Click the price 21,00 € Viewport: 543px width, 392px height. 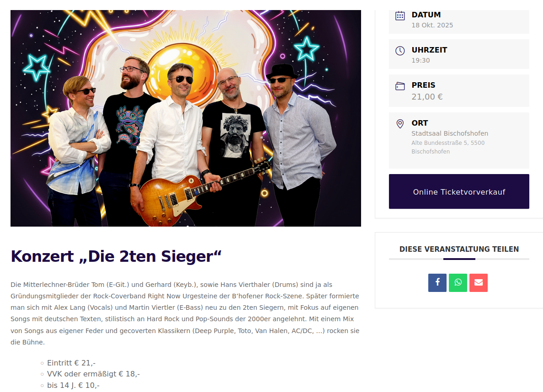pos(427,96)
